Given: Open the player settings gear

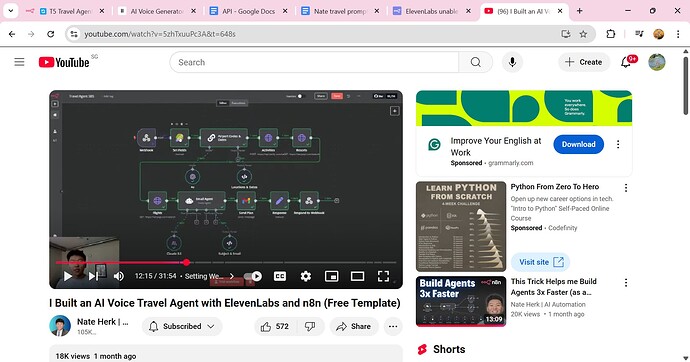Looking at the screenshot, I should (305, 276).
